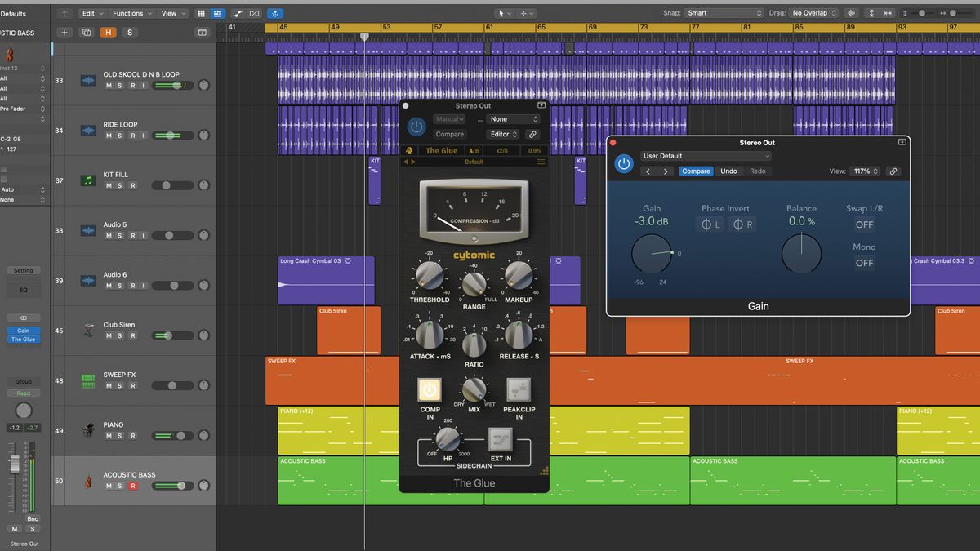
Task: Click the A/B toggle on The Glue header
Action: point(474,150)
